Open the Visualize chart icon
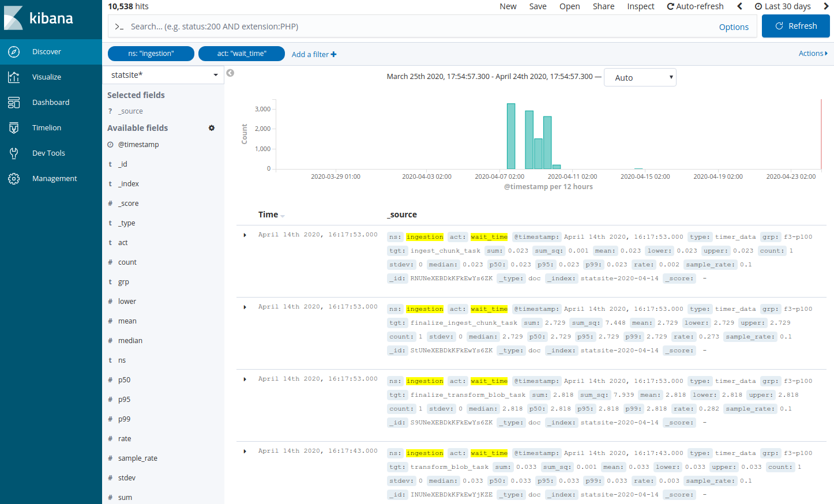The image size is (834, 504). tap(14, 77)
